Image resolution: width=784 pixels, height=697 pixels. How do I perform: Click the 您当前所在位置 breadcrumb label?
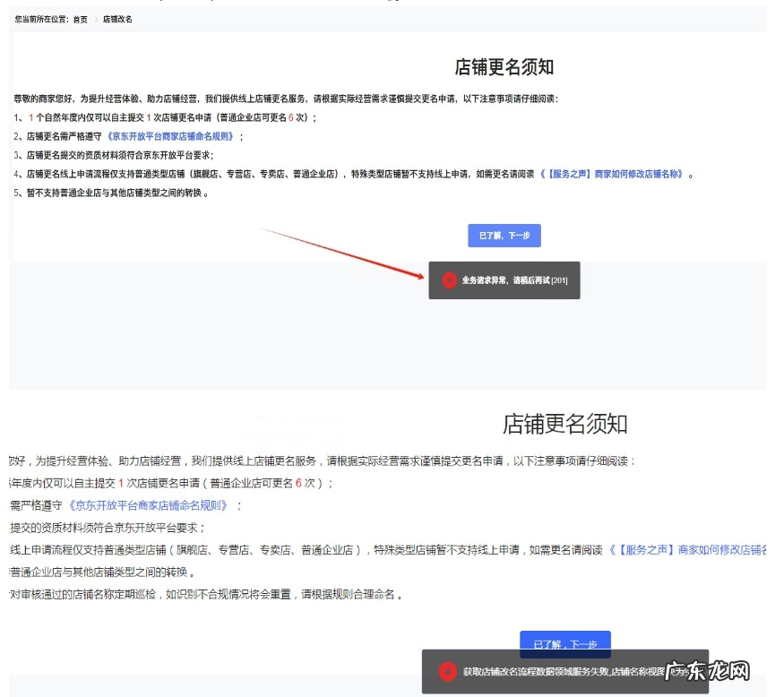pyautogui.click(x=41, y=19)
